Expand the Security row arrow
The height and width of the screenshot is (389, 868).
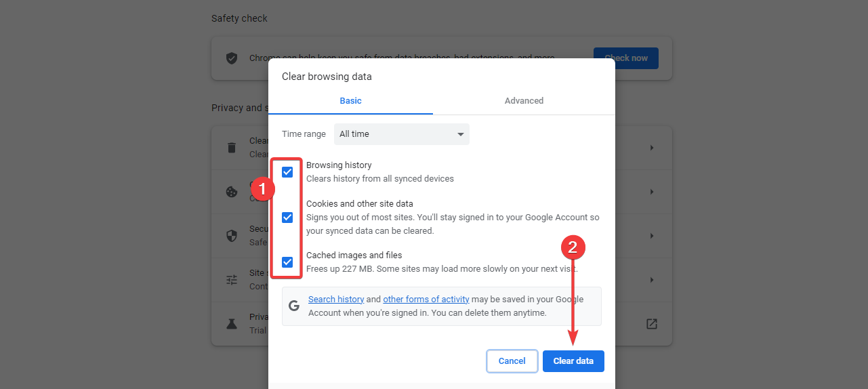(x=652, y=236)
